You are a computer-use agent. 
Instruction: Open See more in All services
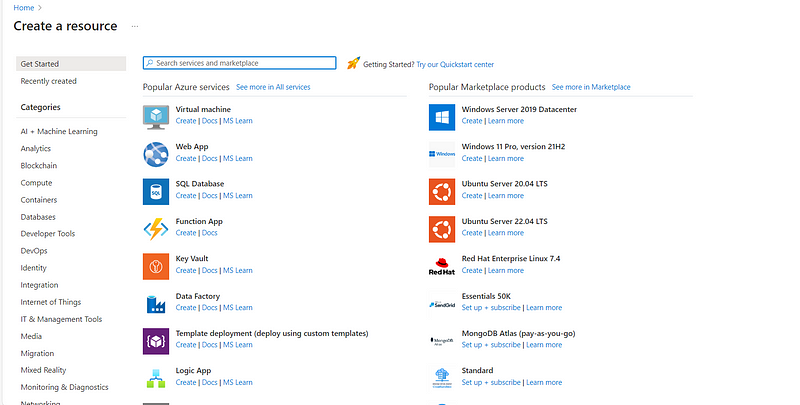click(x=273, y=87)
